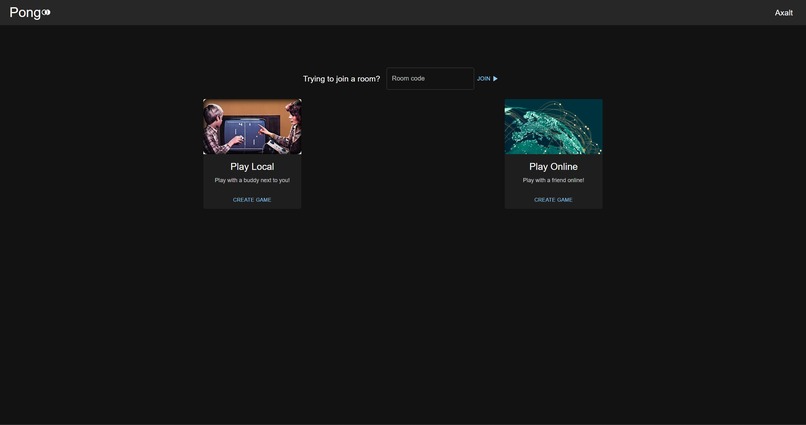Select the Play Online heading
The image size is (806, 425).
tap(553, 167)
